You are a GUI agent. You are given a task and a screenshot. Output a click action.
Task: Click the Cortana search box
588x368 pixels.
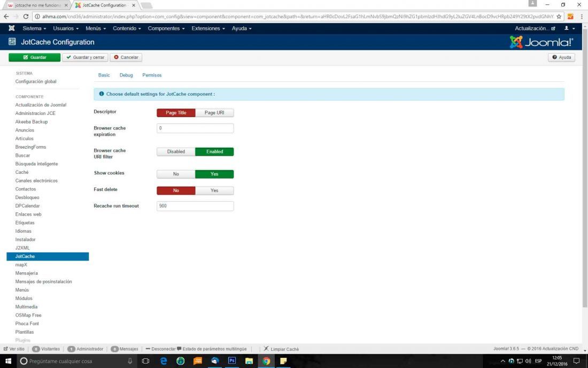point(78,361)
